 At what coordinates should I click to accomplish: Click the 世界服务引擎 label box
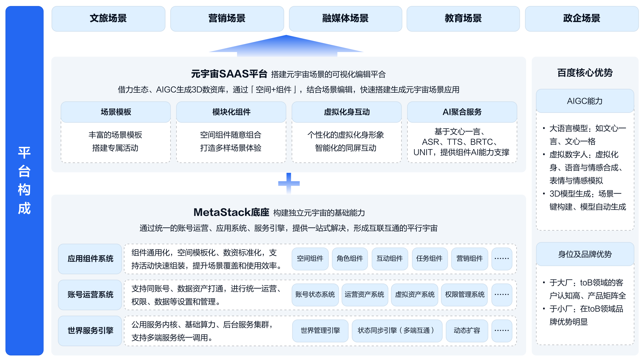click(90, 331)
